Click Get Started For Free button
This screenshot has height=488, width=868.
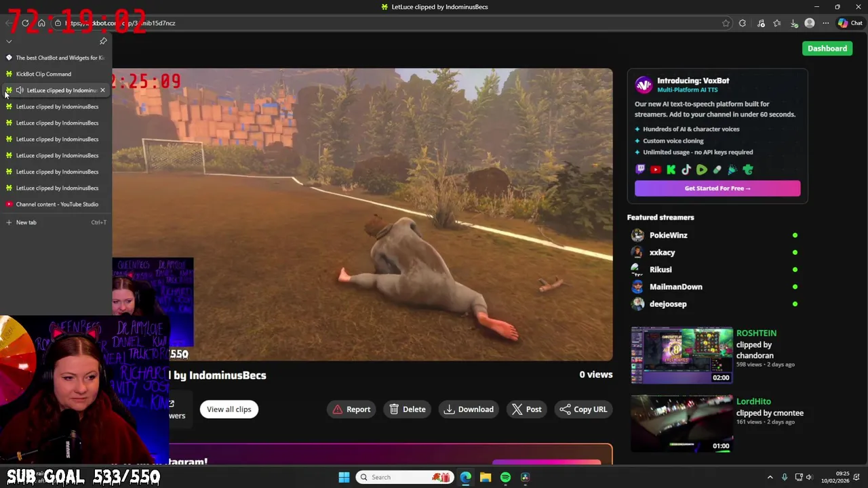717,188
